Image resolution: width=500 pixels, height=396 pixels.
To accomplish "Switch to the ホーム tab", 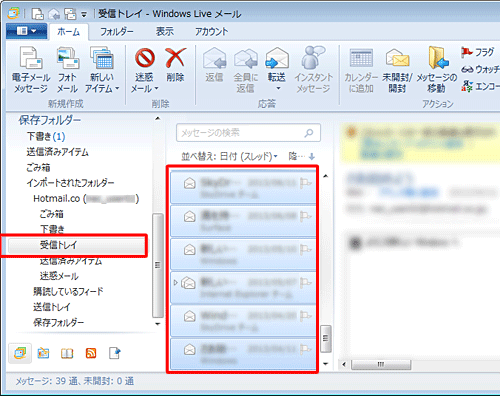I will [69, 32].
